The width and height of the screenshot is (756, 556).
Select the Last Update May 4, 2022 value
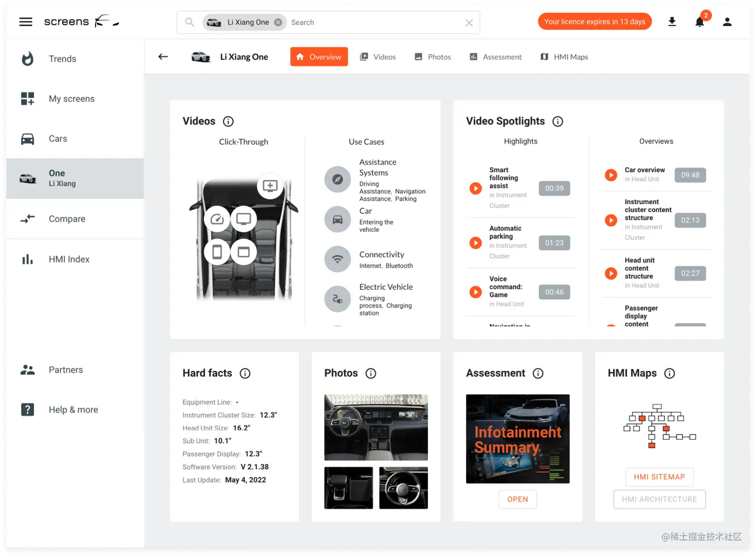245,480
